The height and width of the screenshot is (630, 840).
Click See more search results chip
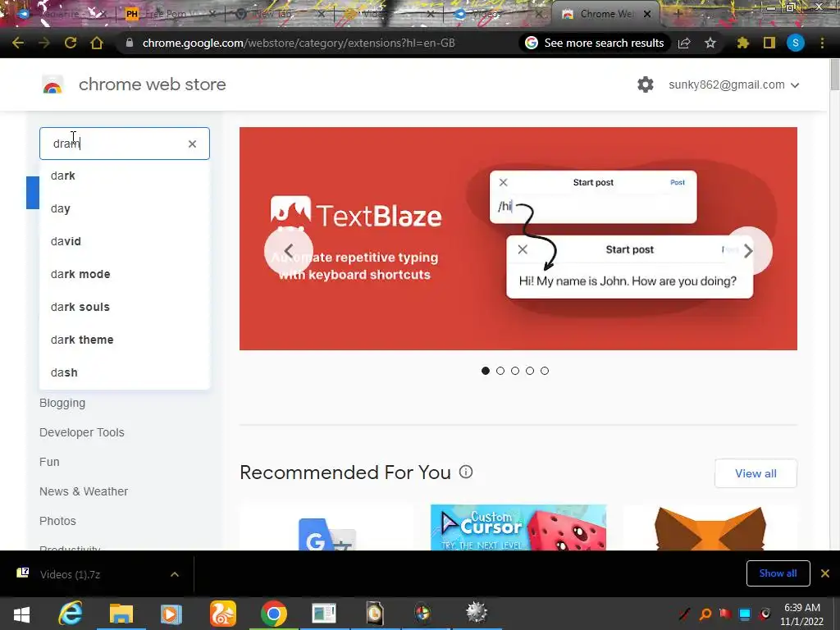[594, 43]
